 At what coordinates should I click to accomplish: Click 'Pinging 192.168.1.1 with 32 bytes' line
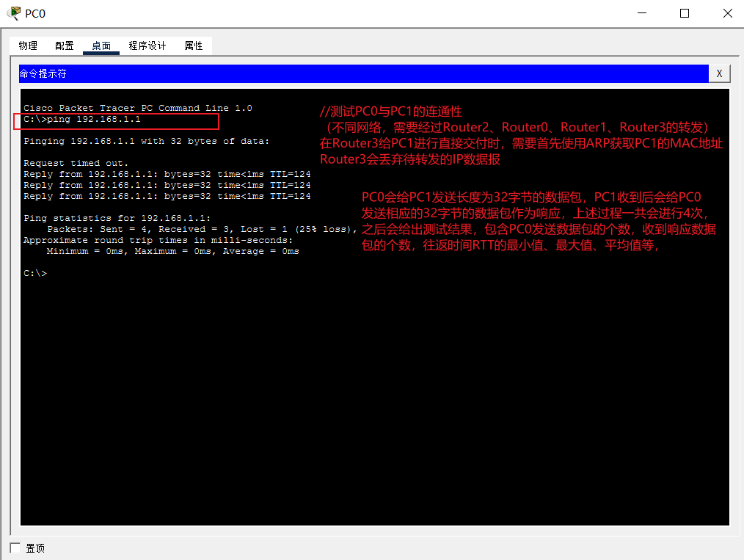click(147, 141)
